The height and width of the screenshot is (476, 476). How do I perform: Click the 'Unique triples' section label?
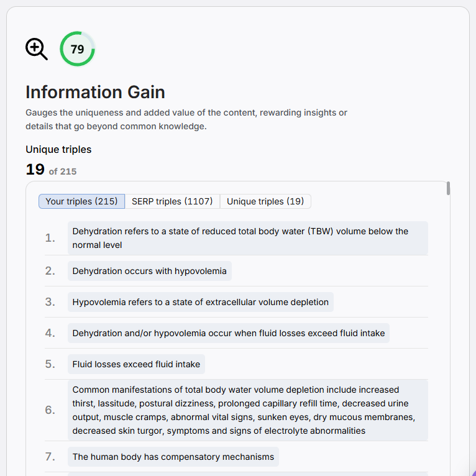click(58, 149)
